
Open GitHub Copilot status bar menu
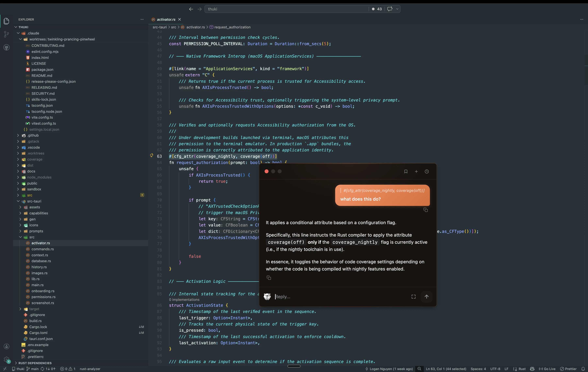[533, 369]
